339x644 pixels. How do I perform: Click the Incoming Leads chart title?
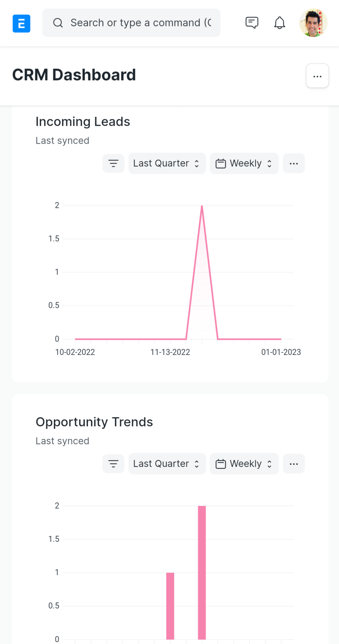[83, 122]
